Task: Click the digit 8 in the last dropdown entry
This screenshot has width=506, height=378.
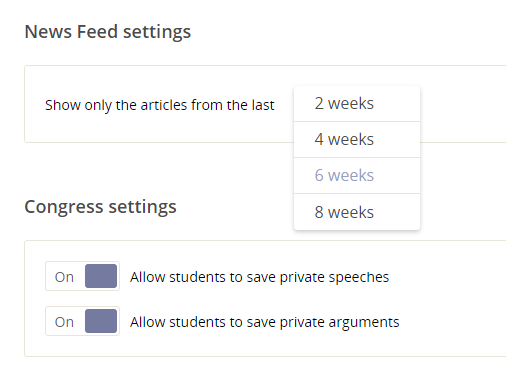Action: click(x=319, y=212)
